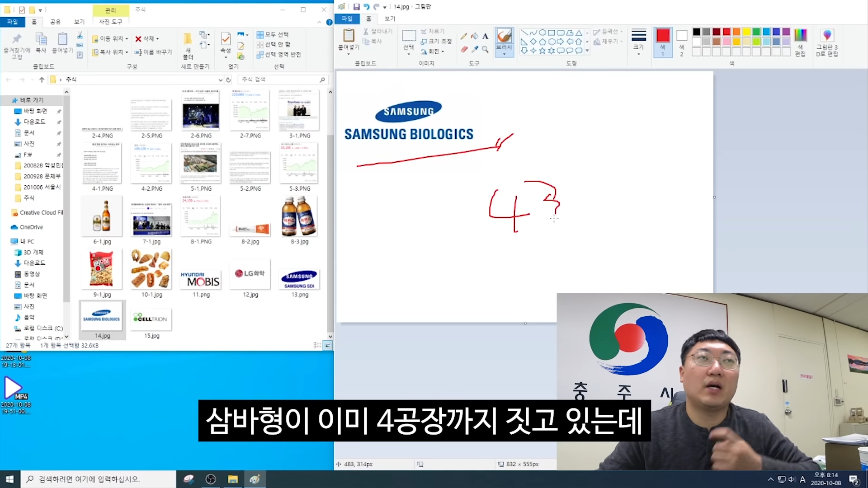Click the New folder (새 폴더) icon

tap(188, 39)
